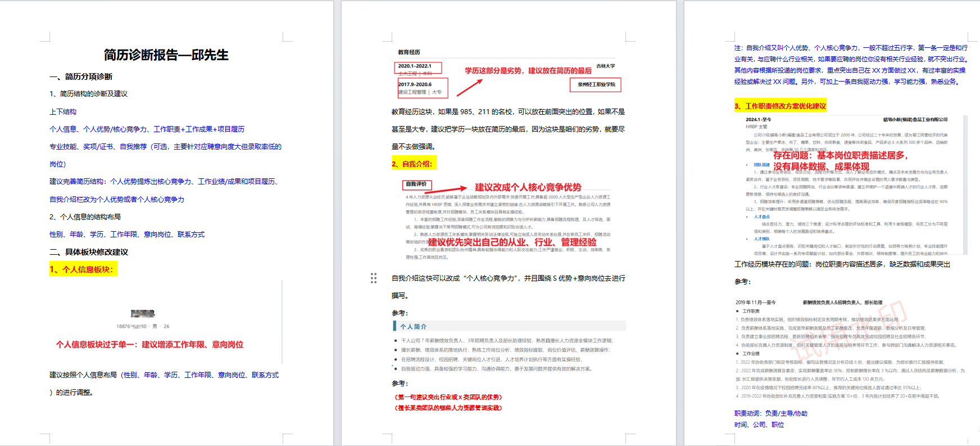Click line starting 建议完善简历结构

[x=165, y=182]
